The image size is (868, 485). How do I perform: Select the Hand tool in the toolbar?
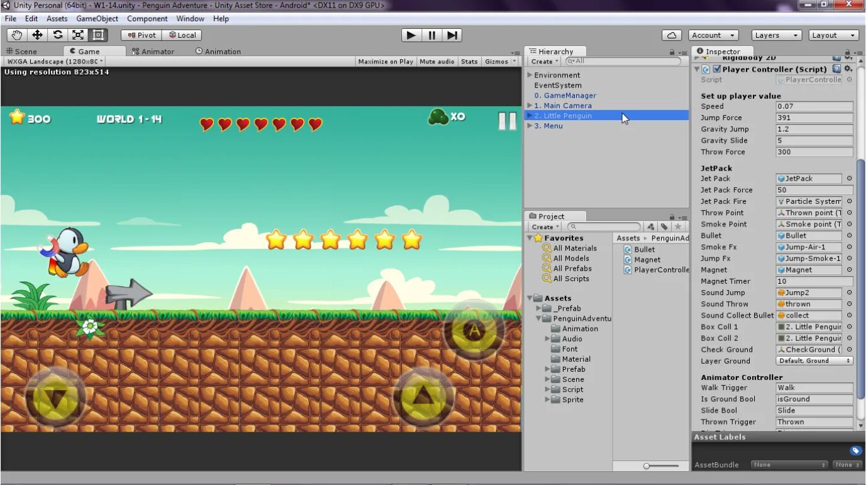[17, 35]
